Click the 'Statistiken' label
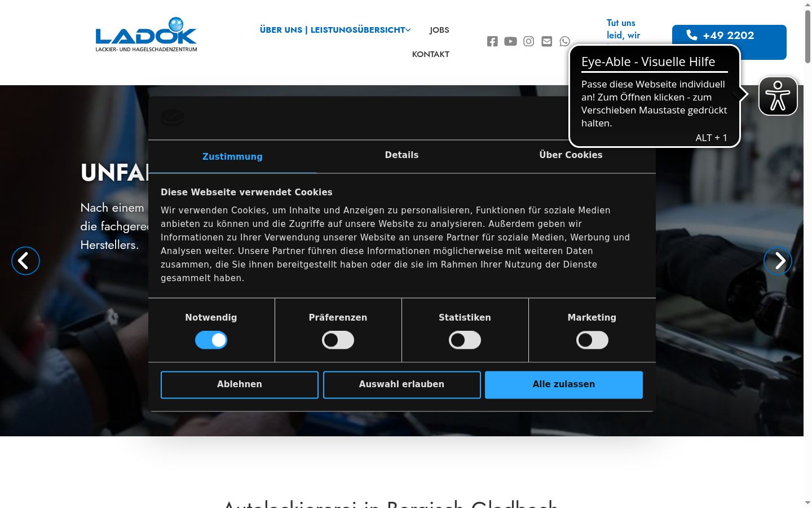This screenshot has height=508, width=812. coord(465,318)
